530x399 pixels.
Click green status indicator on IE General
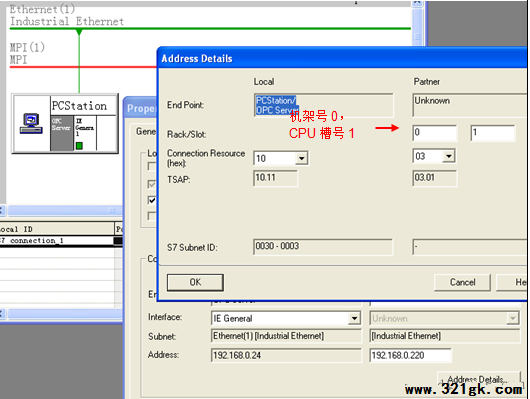click(79, 146)
